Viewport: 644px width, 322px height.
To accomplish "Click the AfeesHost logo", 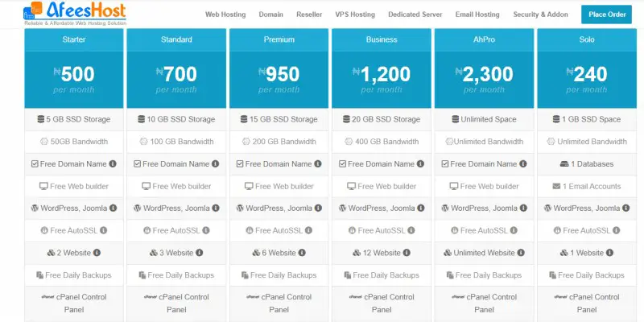I will click(75, 14).
